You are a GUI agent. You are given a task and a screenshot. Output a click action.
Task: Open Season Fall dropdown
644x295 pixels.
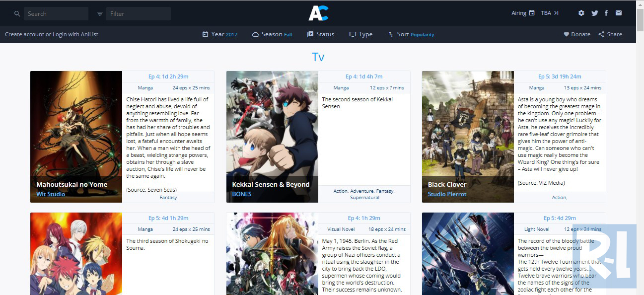click(x=272, y=34)
